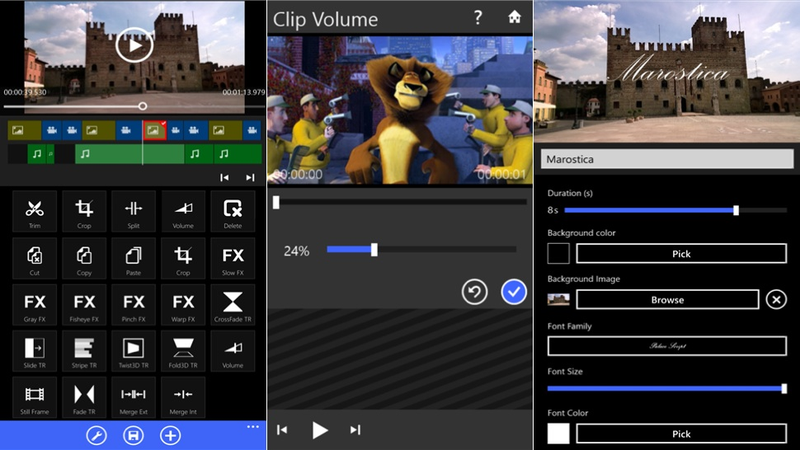Click the main preview seek bar handle
This screenshot has width=800, height=450.
(x=143, y=106)
